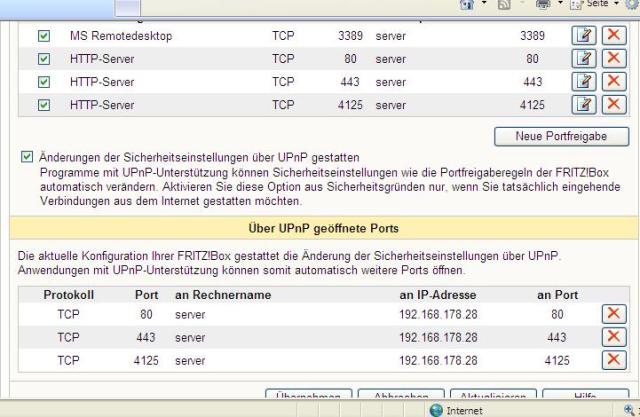Uncheck the HTTP-Server port 443 rule checkbox
Screen dimensions: 640x417
click(x=44, y=82)
